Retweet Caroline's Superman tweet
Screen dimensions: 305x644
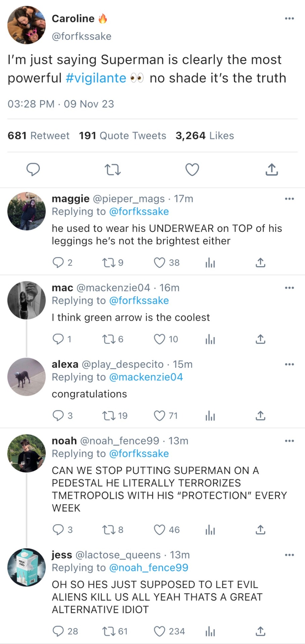pyautogui.click(x=113, y=170)
